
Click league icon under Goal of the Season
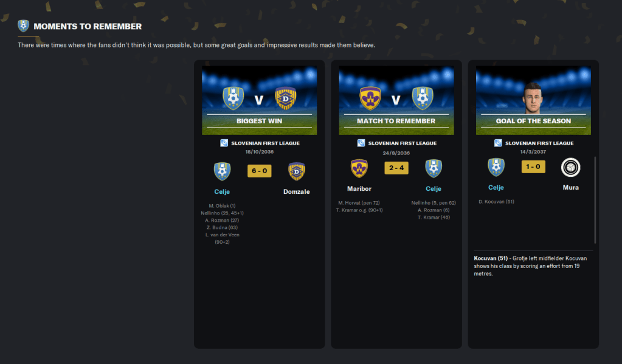tap(498, 143)
